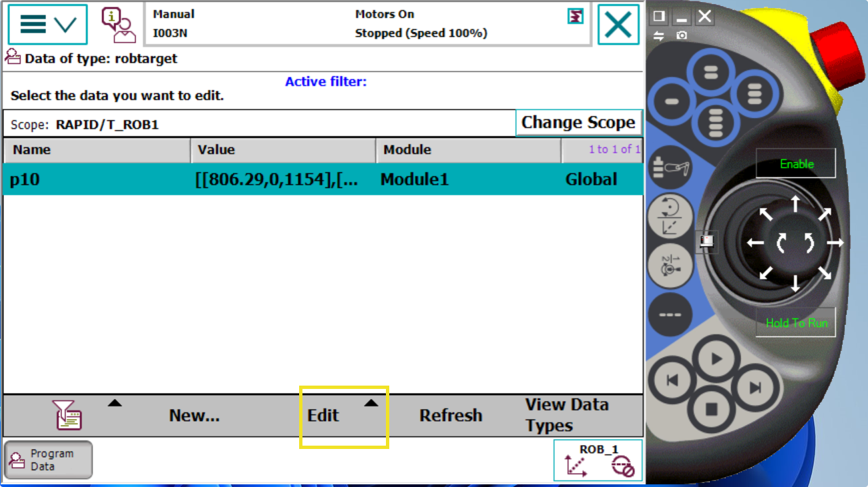868x487 pixels.
Task: Toggle the Enable device switch
Action: (x=796, y=164)
